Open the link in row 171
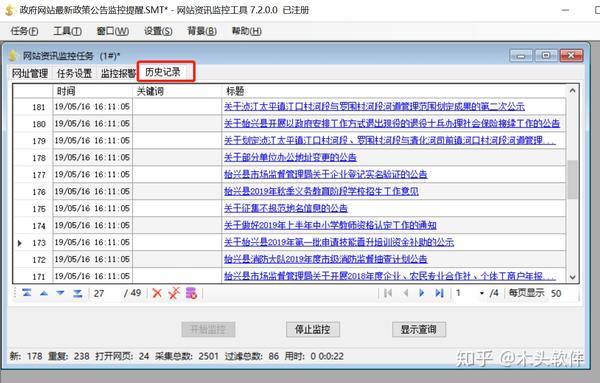The height and width of the screenshot is (383, 600). pos(390,276)
